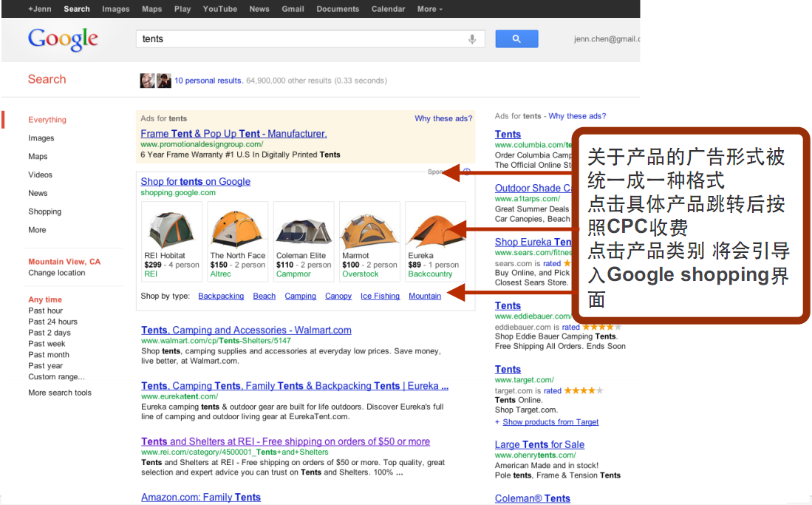Open the Walmart.com tents result
Screen dimensions: 812x505
pos(246,331)
